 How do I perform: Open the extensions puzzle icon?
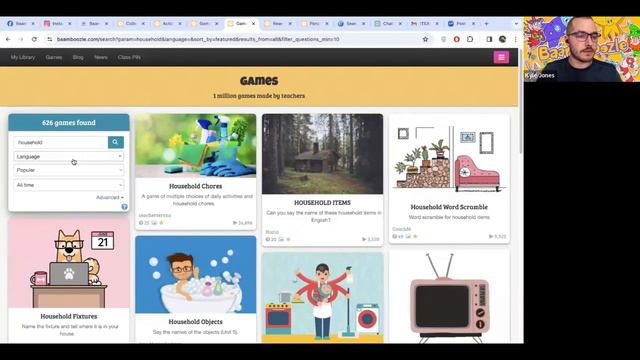click(470, 39)
